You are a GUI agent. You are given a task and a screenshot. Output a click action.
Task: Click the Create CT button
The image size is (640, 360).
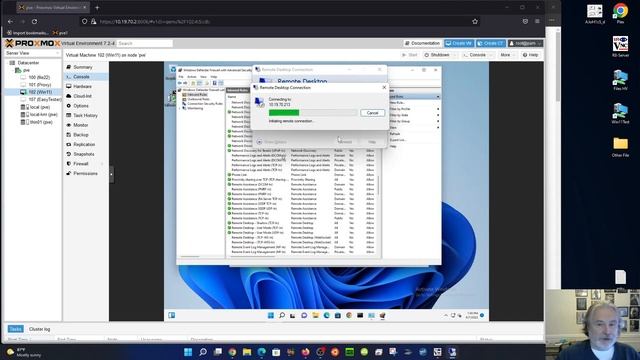[490, 43]
